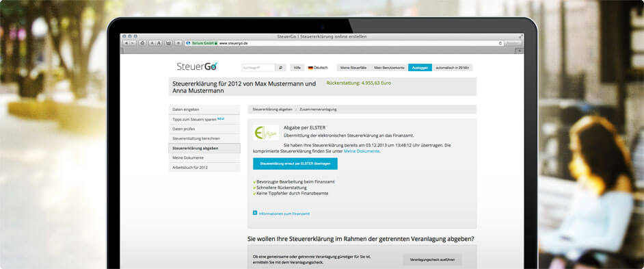Open Tipps zum Steuern sparen
Screen dimensions: 644x269
(x=204, y=119)
